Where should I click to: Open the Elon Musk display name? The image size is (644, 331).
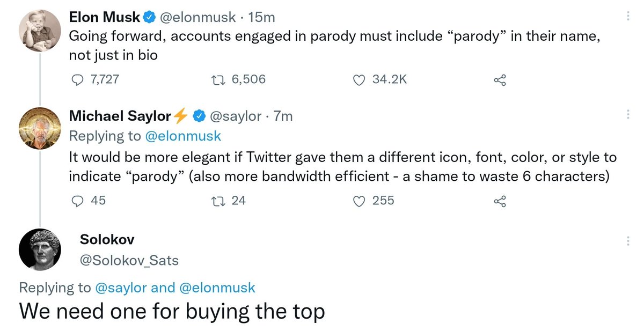coord(105,17)
